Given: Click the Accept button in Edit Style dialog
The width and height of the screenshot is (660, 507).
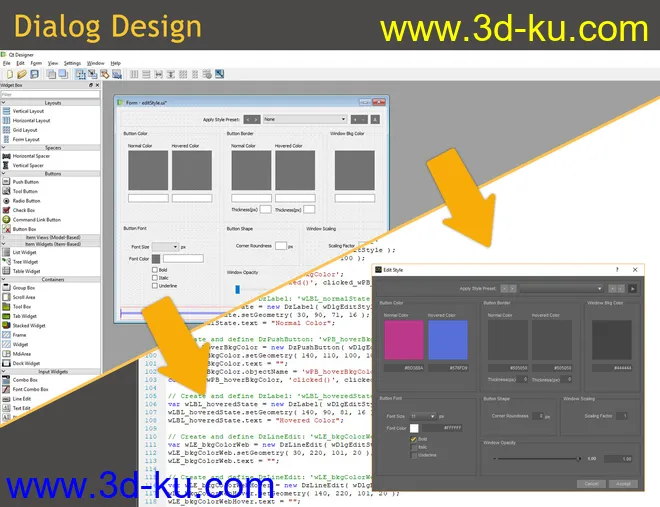Looking at the screenshot, I should (622, 483).
